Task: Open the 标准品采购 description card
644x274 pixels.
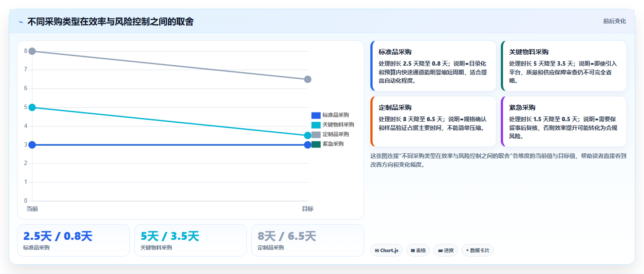Action: pos(433,66)
